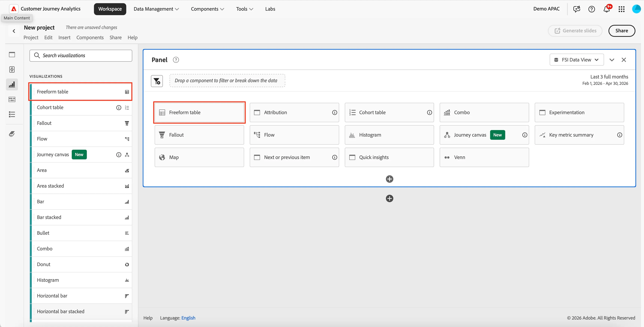This screenshot has width=644, height=327.
Task: Select the Visualizations bar chart rail icon
Action: (12, 85)
